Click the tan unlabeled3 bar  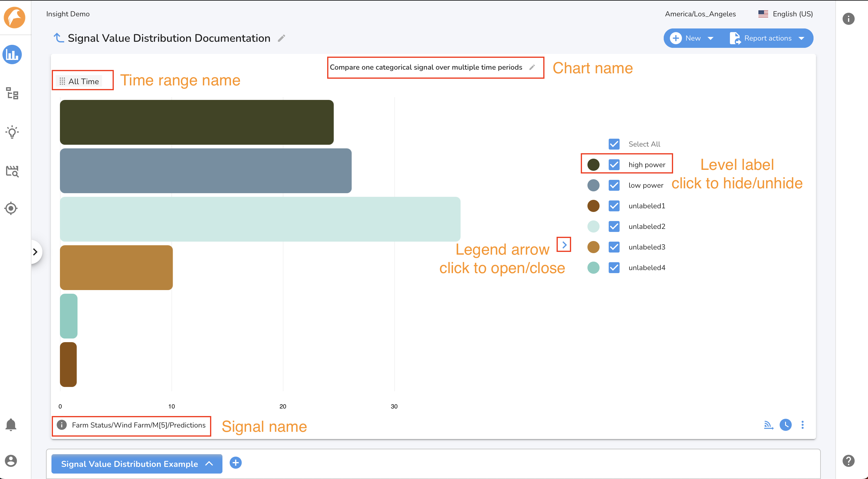click(116, 267)
